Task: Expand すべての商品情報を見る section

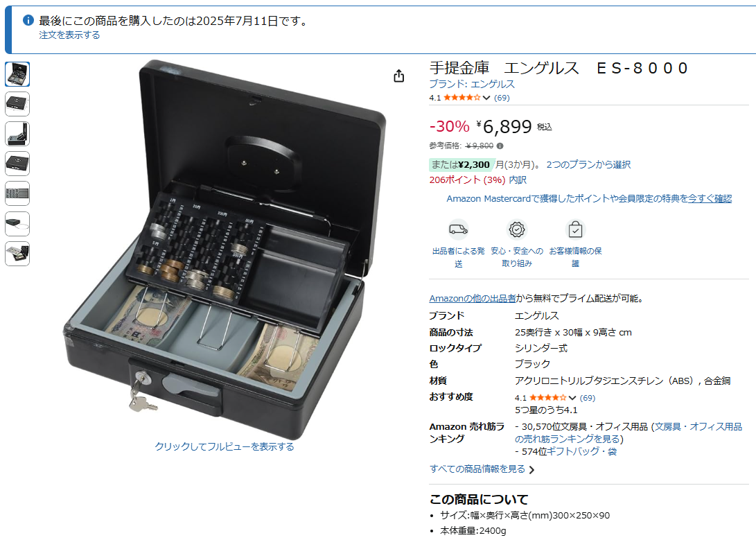Action: [482, 469]
